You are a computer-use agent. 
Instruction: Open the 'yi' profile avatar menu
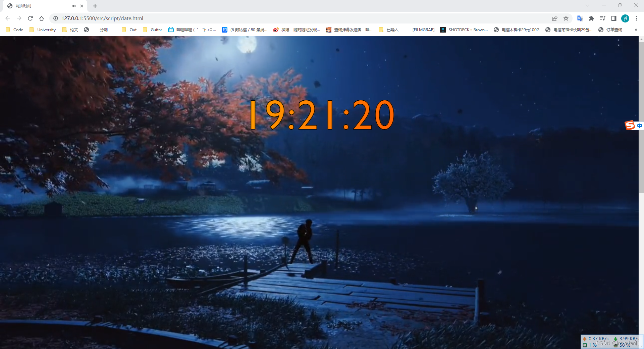625,18
